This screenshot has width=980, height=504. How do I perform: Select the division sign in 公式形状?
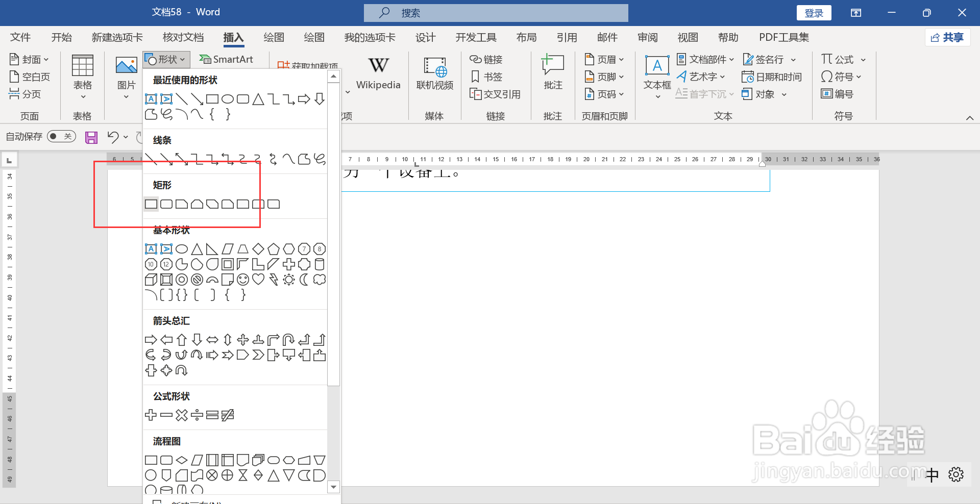[197, 415]
